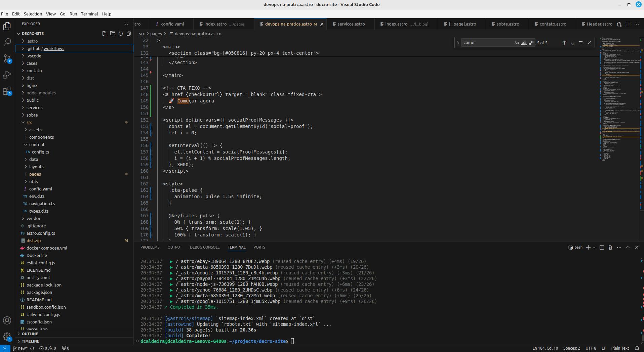
Task: Expand replace mode in find widget
Action: [458, 43]
